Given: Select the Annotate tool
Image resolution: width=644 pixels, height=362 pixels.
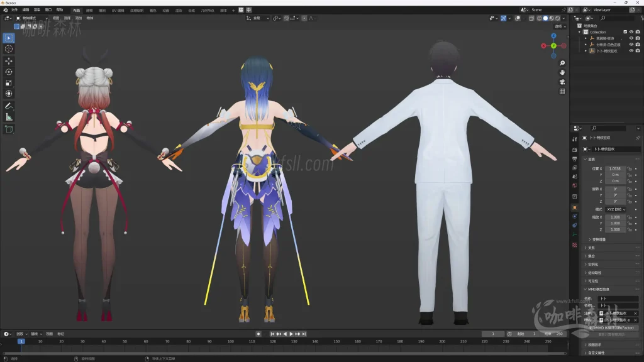Looking at the screenshot, I should [x=9, y=106].
